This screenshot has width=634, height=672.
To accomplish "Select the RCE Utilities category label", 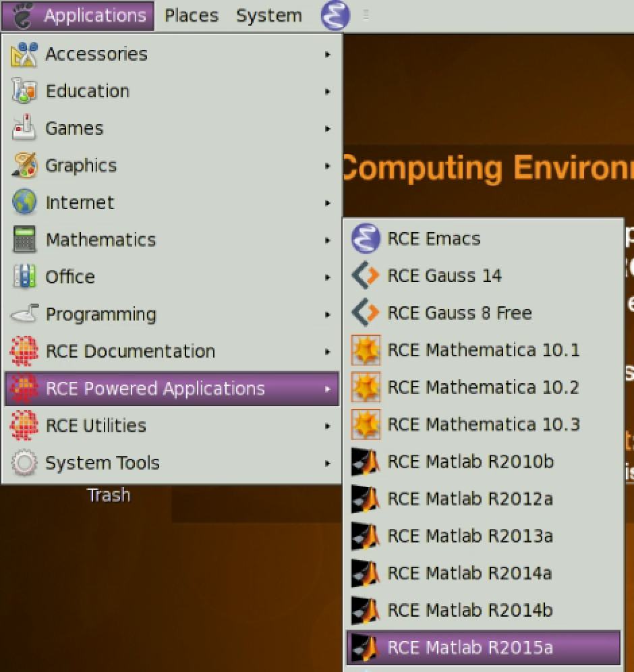I will (x=96, y=426).
